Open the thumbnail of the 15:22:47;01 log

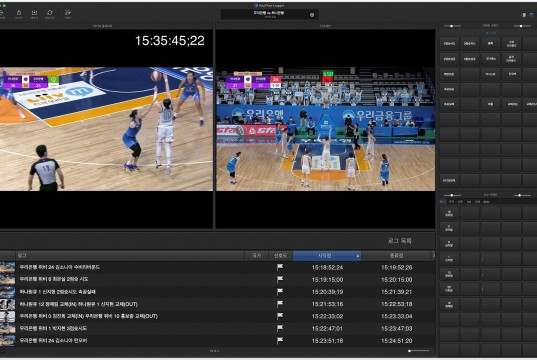point(7,328)
